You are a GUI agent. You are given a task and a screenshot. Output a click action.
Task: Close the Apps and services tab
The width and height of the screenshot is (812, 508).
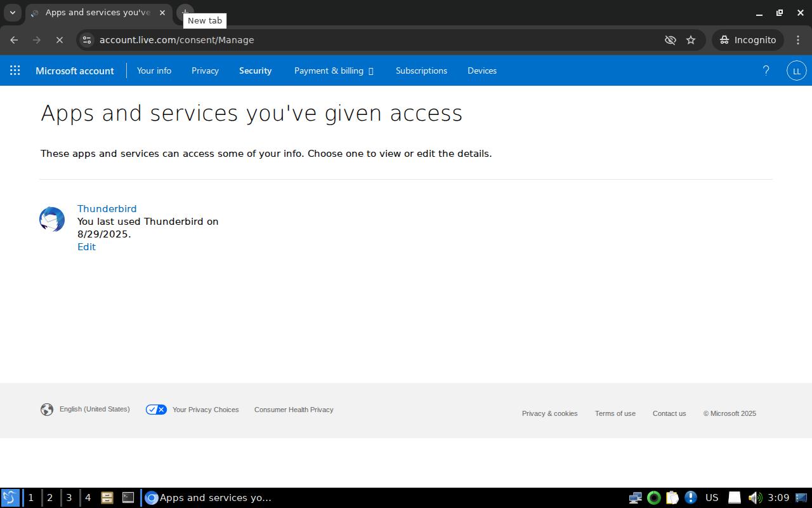click(162, 13)
